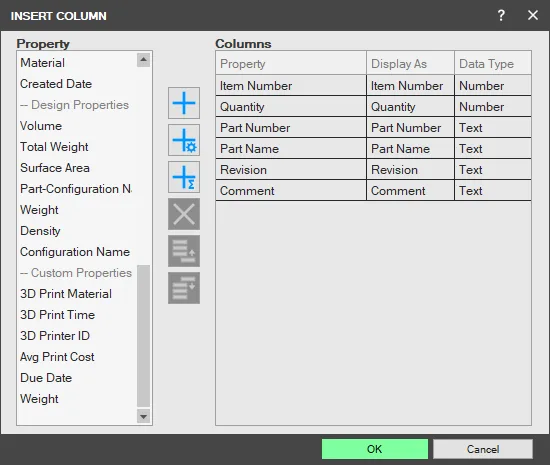The height and width of the screenshot is (465, 550).
Task: Click Text data type for Part Number
Action: pos(493,128)
